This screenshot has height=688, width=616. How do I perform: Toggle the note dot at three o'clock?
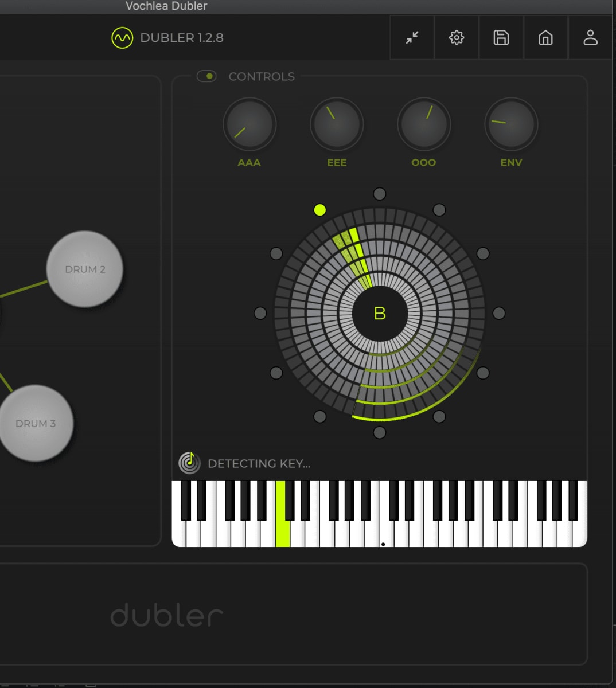tap(499, 313)
